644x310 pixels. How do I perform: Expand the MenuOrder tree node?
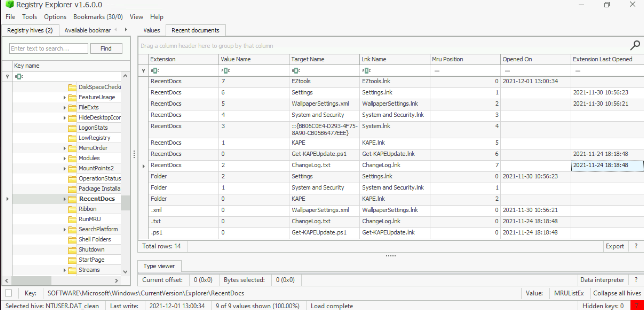(x=65, y=148)
